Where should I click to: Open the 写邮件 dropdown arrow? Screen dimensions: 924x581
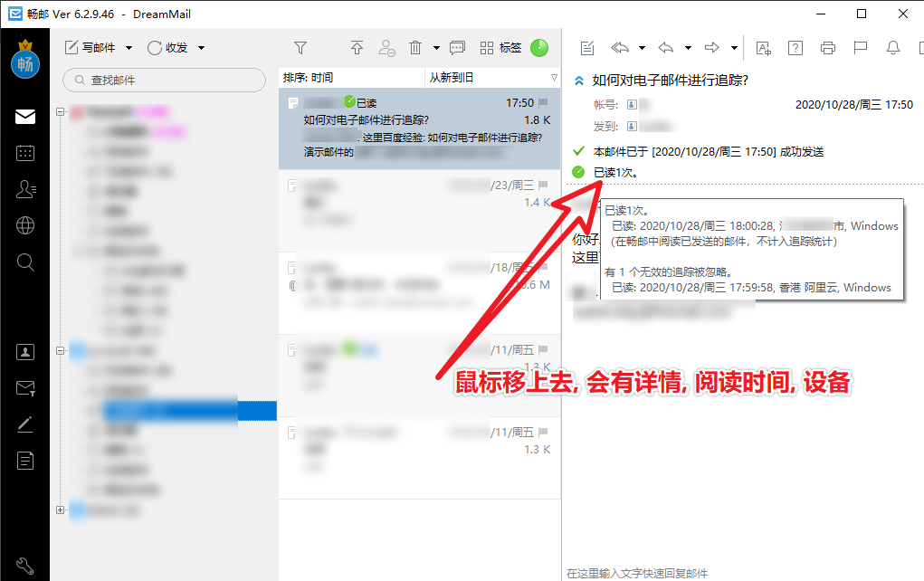129,48
